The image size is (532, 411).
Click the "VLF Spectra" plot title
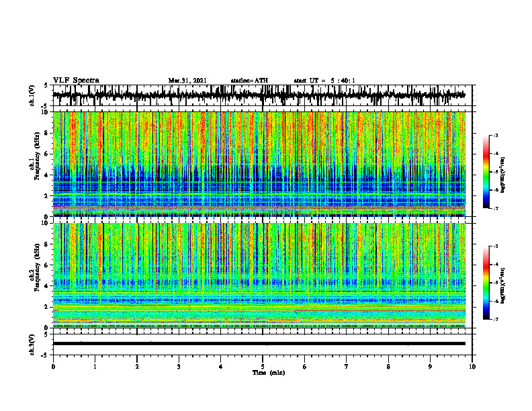[76, 80]
